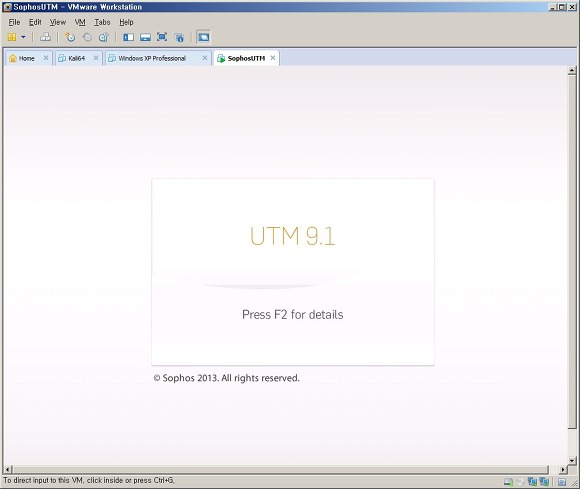Click the Revert to snapshot icon
The height and width of the screenshot is (489, 580).
coord(87,37)
